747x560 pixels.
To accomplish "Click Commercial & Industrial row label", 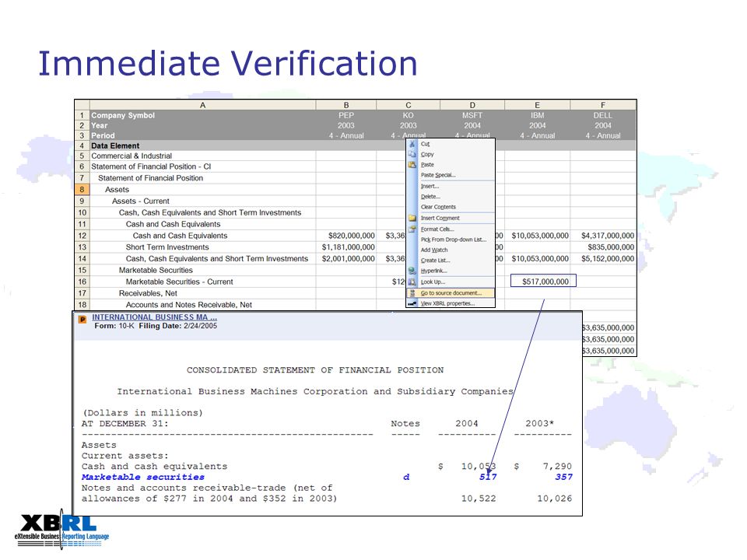I will (x=202, y=156).
